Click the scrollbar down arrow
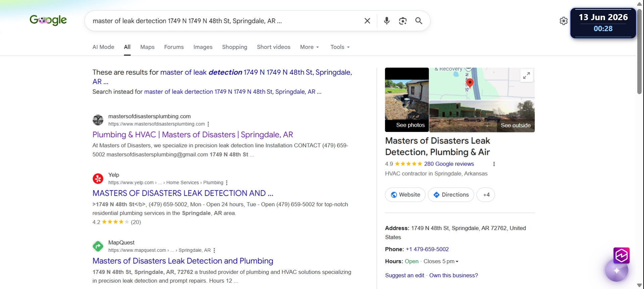This screenshot has width=644, height=289. click(639, 286)
